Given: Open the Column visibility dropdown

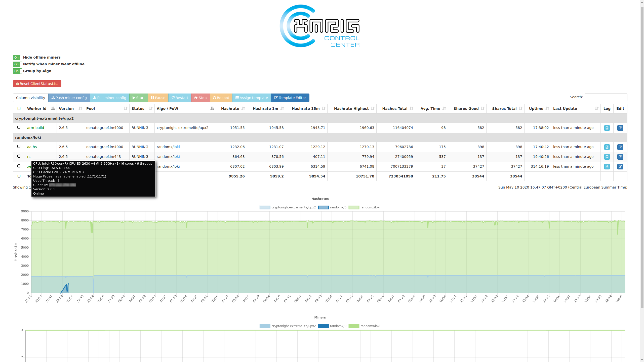Looking at the screenshot, I should point(30,98).
